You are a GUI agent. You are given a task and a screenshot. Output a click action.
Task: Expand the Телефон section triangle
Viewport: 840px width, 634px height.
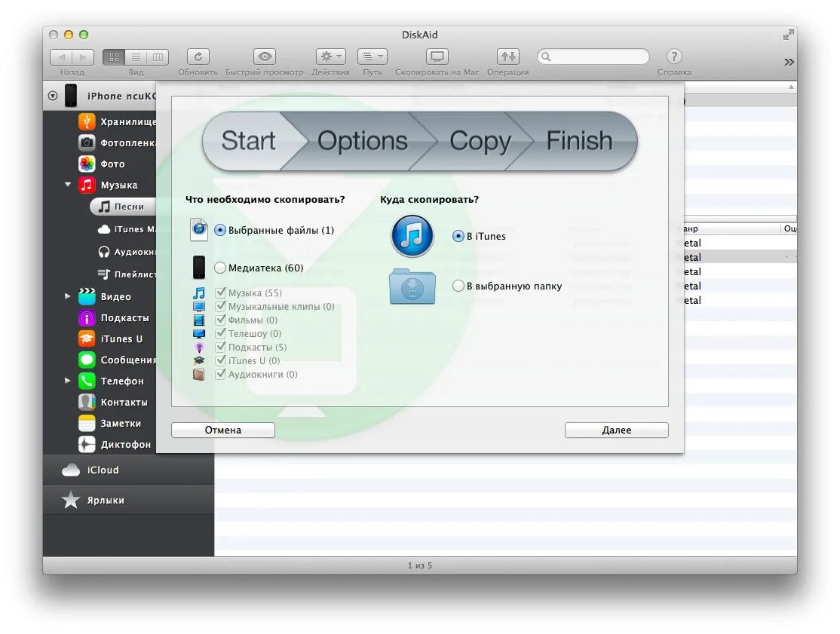point(68,381)
